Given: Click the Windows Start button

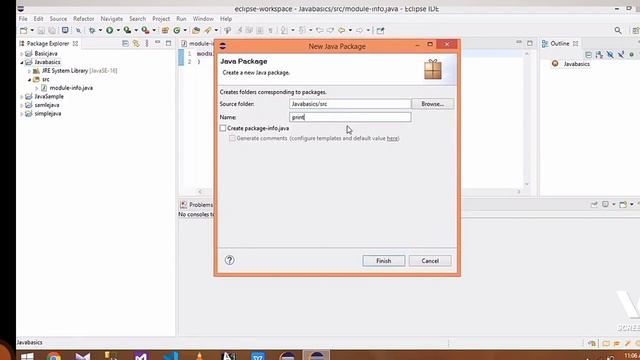Looking at the screenshot, I should tap(27, 357).
